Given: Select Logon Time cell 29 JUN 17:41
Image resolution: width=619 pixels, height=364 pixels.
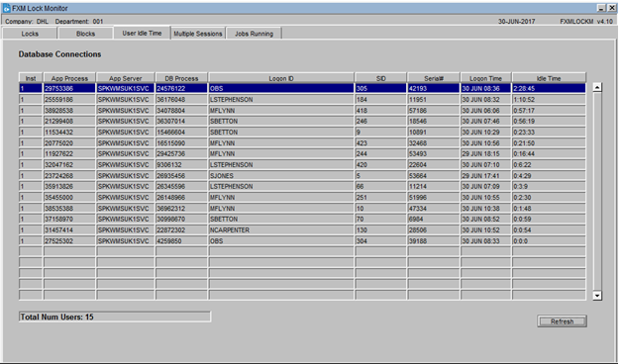Looking at the screenshot, I should click(x=485, y=175).
